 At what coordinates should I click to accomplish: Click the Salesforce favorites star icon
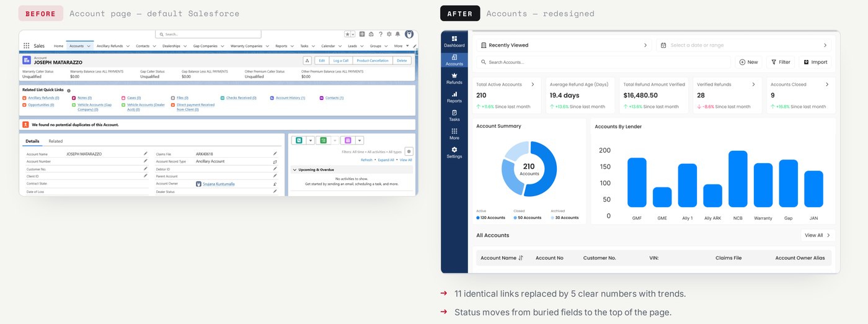coord(348,35)
